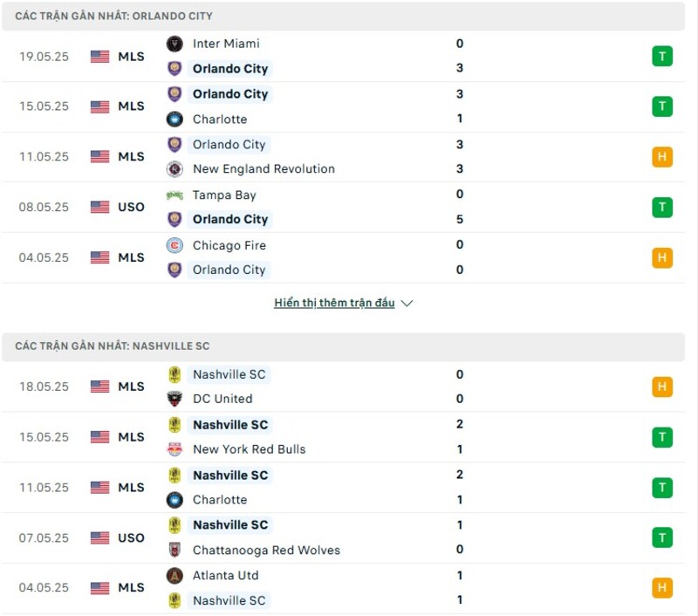Toggle the green T badge on 19.05.25 row
The width and height of the screenshot is (698, 616).
[x=662, y=56]
